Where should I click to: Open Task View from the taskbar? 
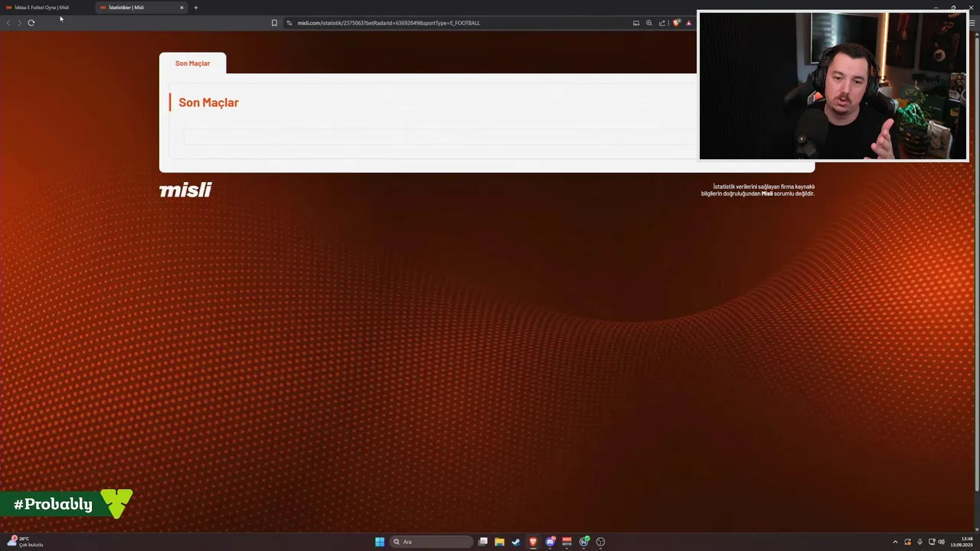(483, 542)
